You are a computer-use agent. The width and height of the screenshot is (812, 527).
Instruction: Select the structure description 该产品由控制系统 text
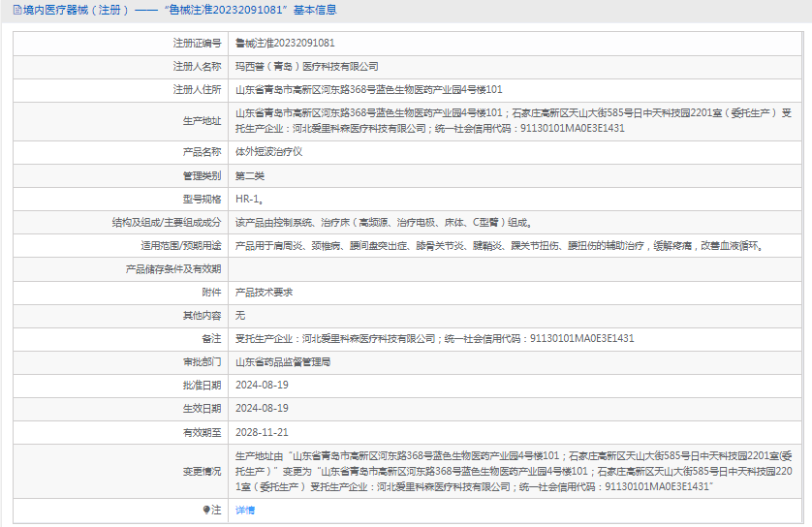point(384,223)
